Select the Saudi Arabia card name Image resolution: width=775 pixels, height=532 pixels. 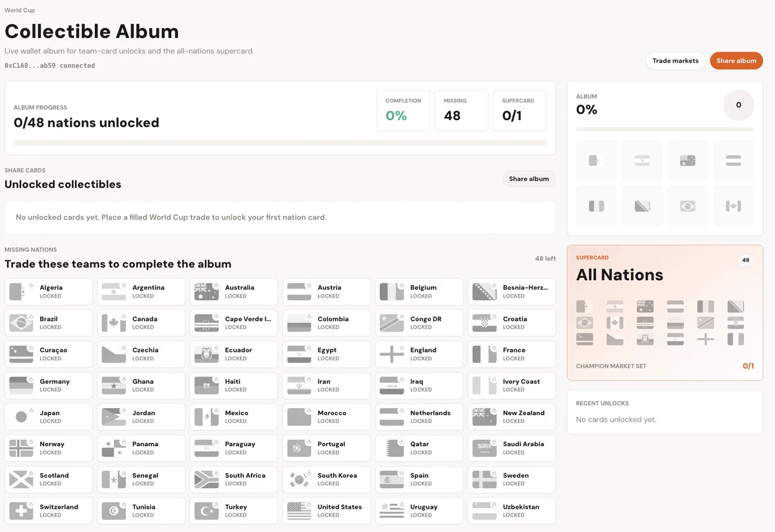(x=523, y=444)
